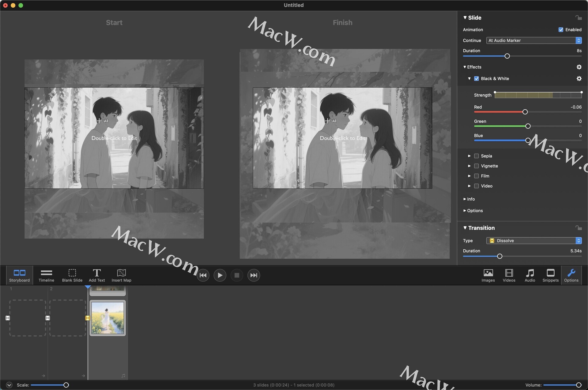Click the playhead marker on the storyboard
This screenshot has width=588, height=390.
(x=88, y=287)
